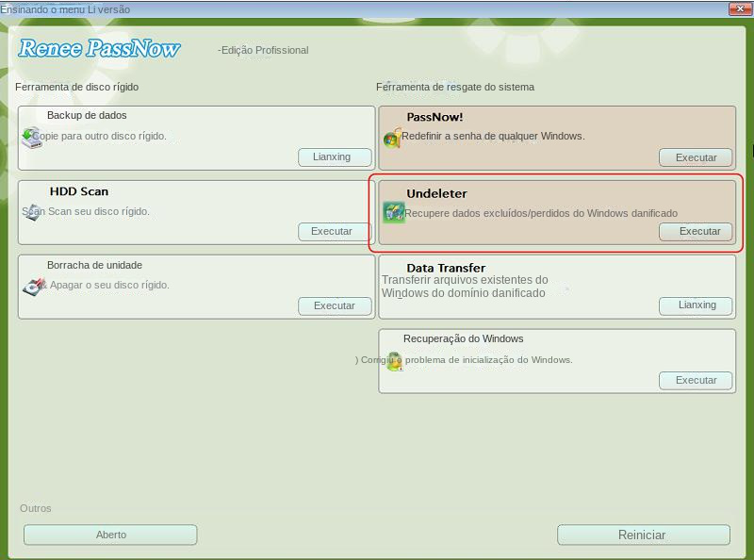754x560 pixels.
Task: Click 'Copie para outro disco rígido.' text
Action: (99, 136)
